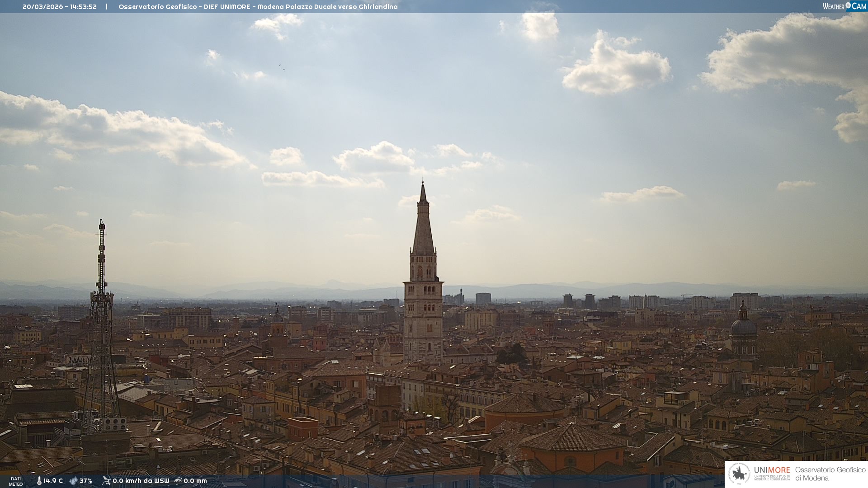Click the UNIMORE circular seal emblem
Viewport: 868px width, 488px height.
(x=739, y=474)
